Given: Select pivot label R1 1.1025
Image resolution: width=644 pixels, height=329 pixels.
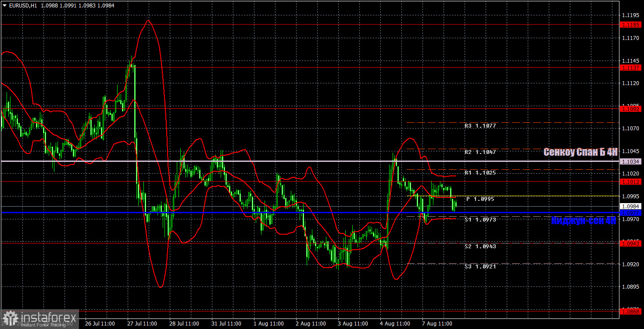Looking at the screenshot, I should click(x=480, y=173).
